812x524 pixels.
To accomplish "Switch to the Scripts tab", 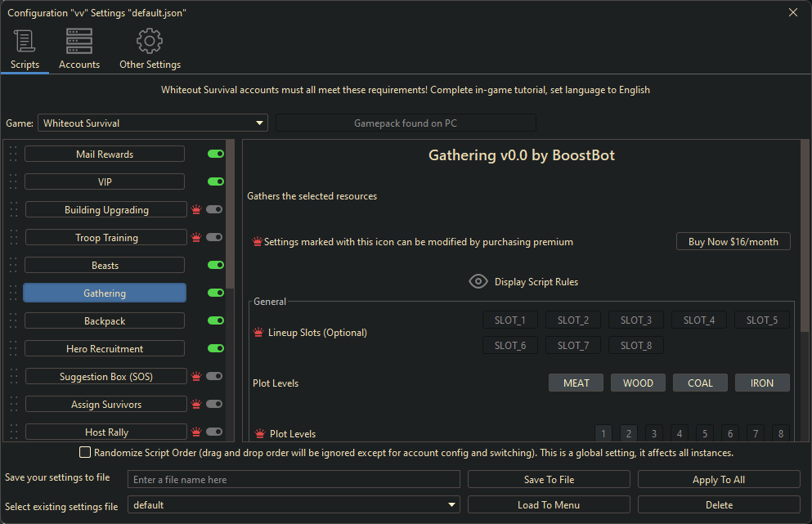I will 25,50.
